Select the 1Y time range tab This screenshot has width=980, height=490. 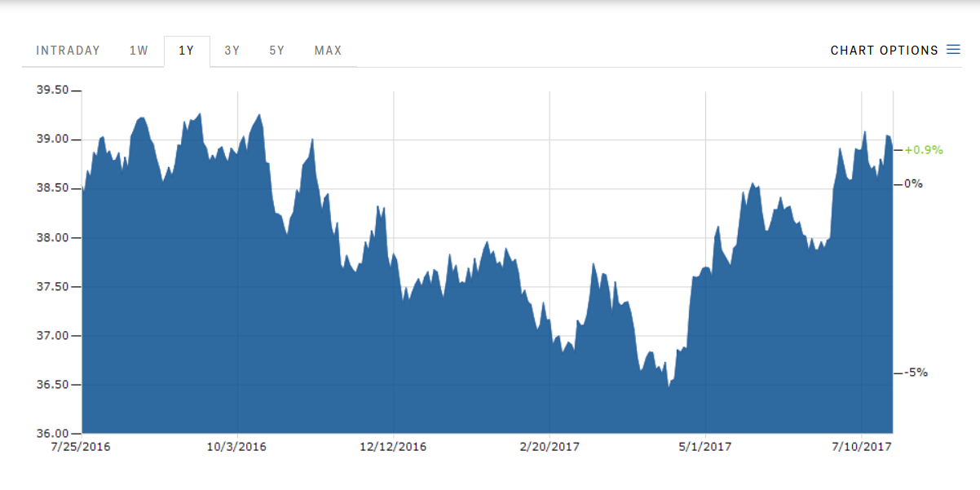187,51
